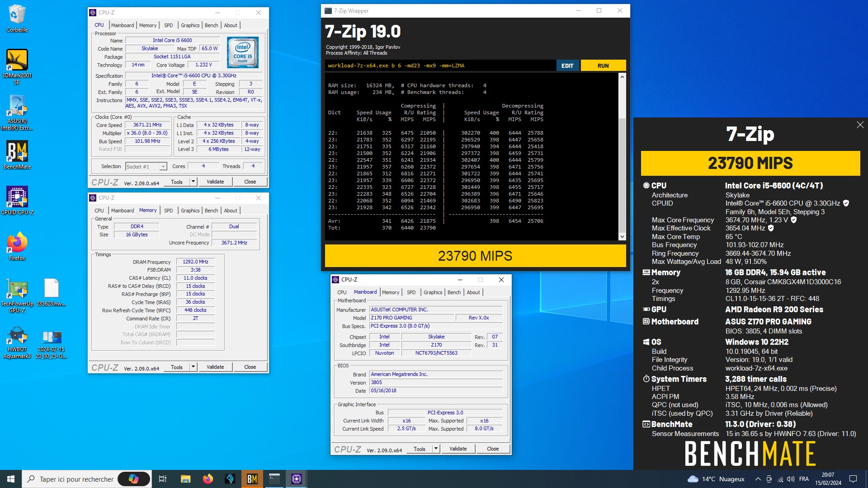The height and width of the screenshot is (488, 868).
Task: Switch to Mainboard tab in CPU-Z CPU window
Action: 123,25
